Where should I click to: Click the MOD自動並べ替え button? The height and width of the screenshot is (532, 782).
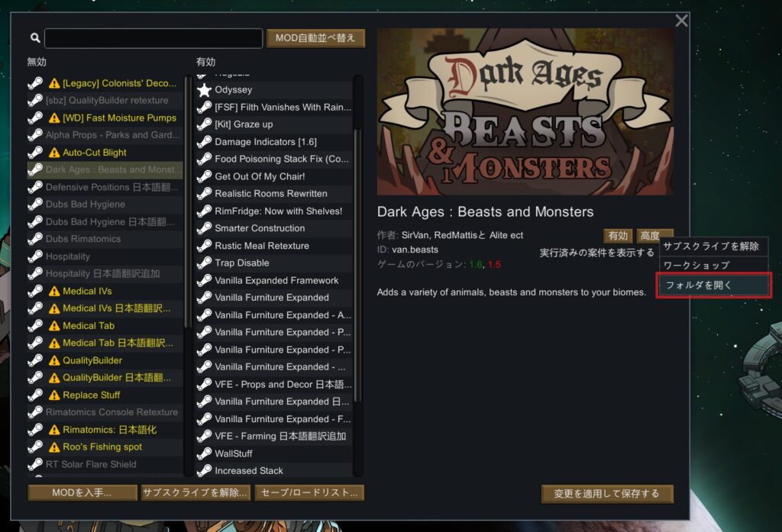tap(315, 38)
